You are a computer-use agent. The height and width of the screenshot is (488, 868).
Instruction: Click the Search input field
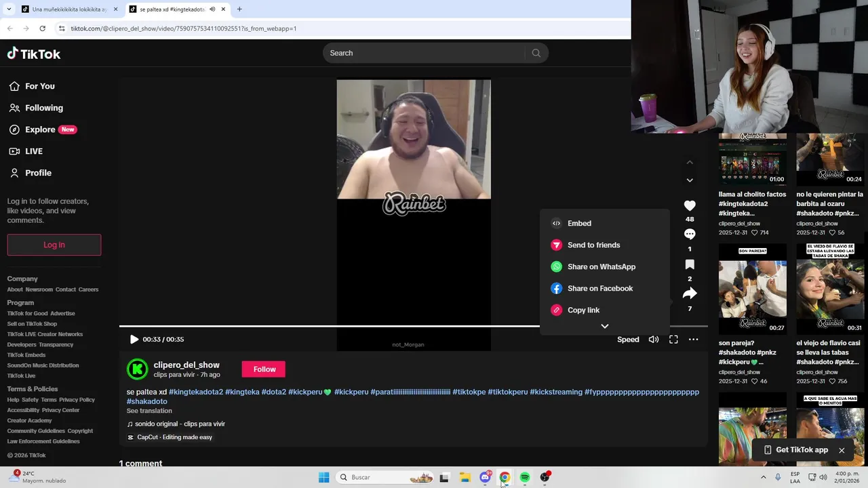click(x=423, y=53)
